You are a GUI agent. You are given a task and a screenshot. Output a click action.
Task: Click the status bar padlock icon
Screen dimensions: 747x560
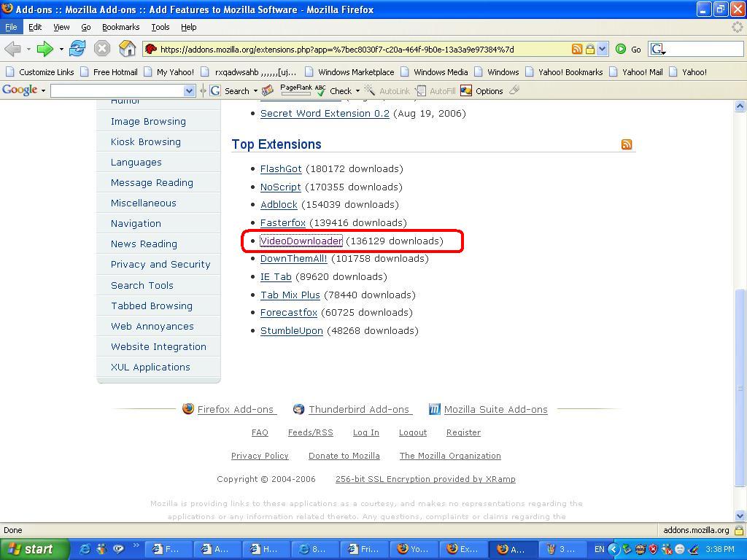click(739, 530)
